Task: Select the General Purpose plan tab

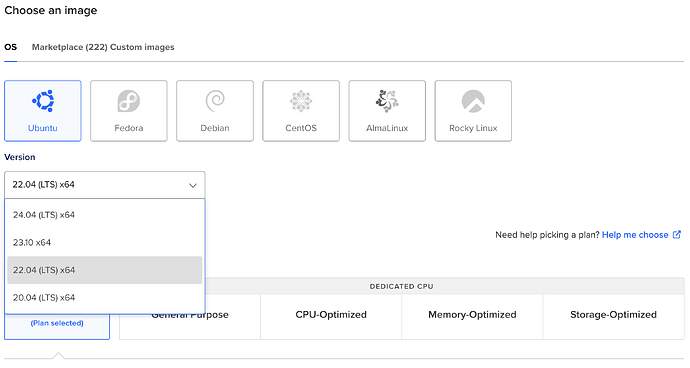Action: point(190,315)
